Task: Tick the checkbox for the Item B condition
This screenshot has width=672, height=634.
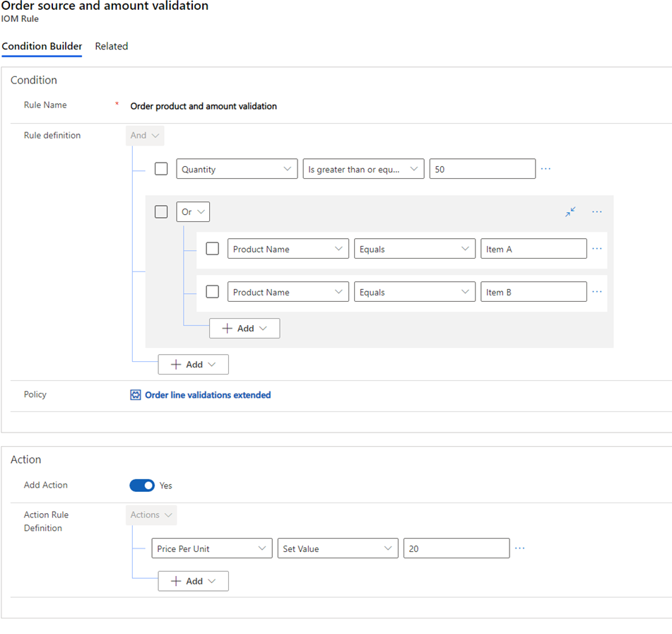Action: 213,291
